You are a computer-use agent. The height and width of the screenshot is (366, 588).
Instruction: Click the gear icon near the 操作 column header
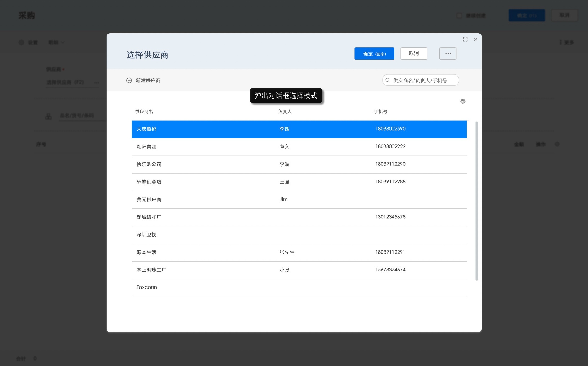[x=557, y=144]
